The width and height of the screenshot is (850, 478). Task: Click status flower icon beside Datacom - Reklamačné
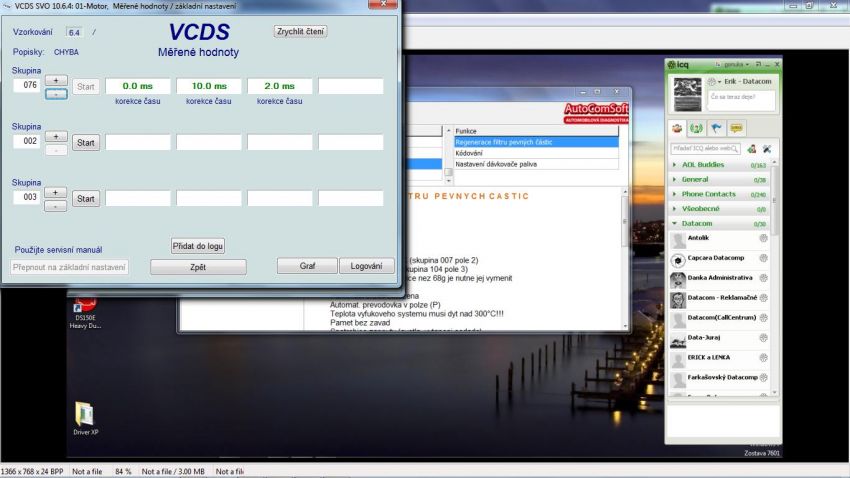[x=763, y=298]
